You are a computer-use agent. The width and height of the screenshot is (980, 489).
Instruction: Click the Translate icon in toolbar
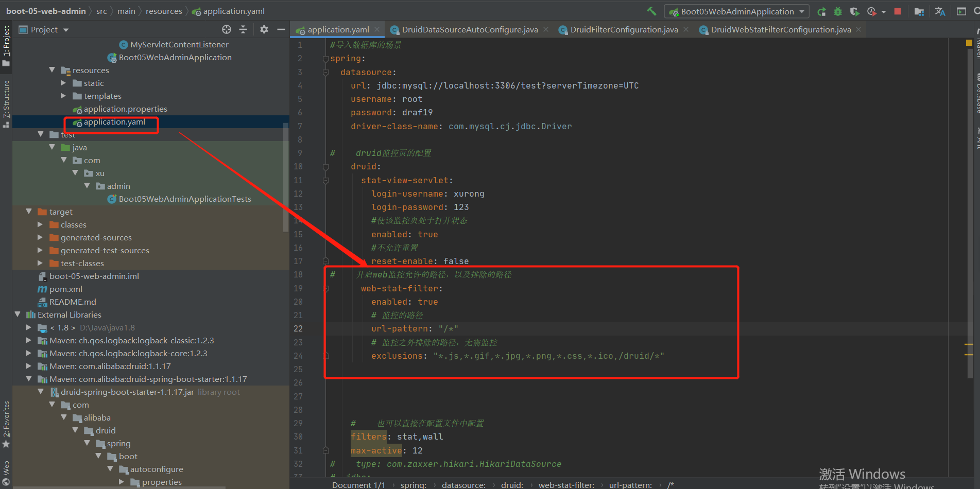pyautogui.click(x=940, y=11)
